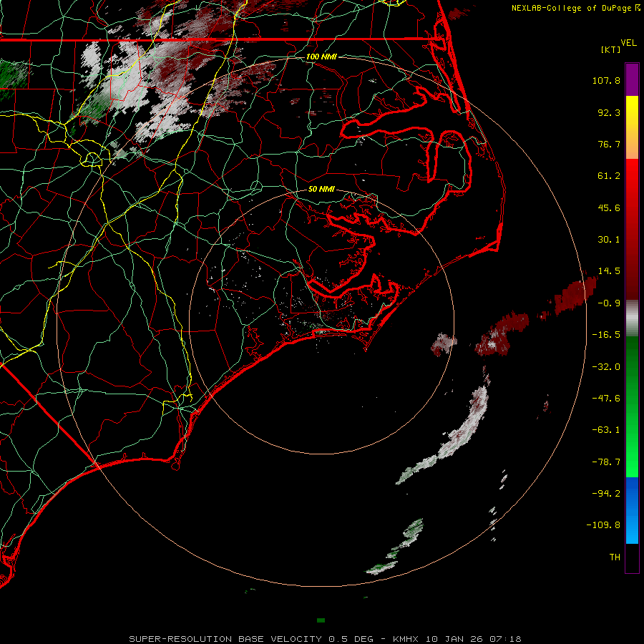Click the -63.1 velocity scale value

(x=606, y=430)
